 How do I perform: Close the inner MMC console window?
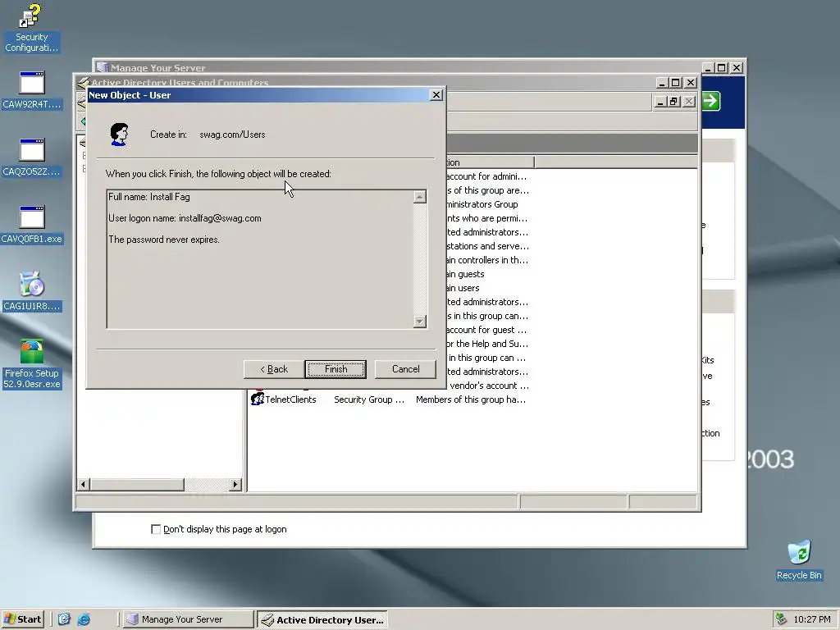point(689,101)
